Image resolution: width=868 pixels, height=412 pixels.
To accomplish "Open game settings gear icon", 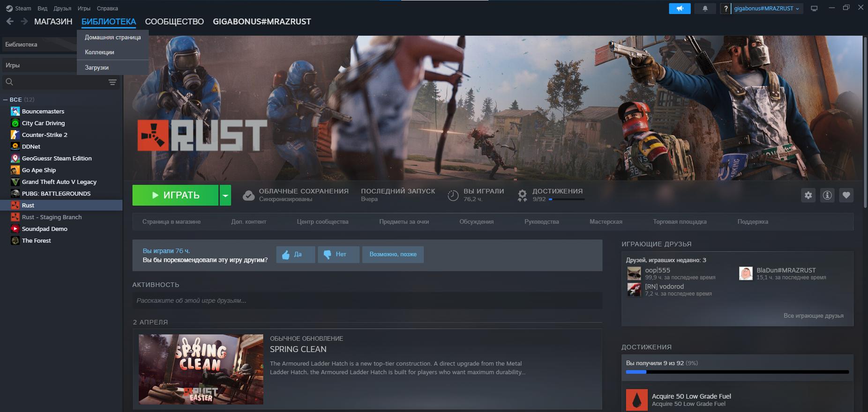I will [x=808, y=195].
